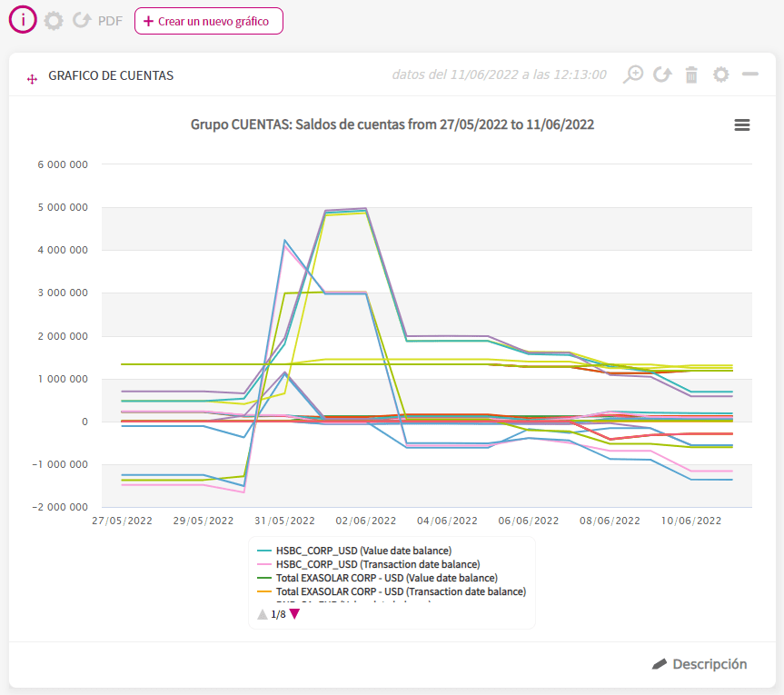784x695 pixels.
Task: Go to next legend page with down arrow
Action: coord(294,614)
